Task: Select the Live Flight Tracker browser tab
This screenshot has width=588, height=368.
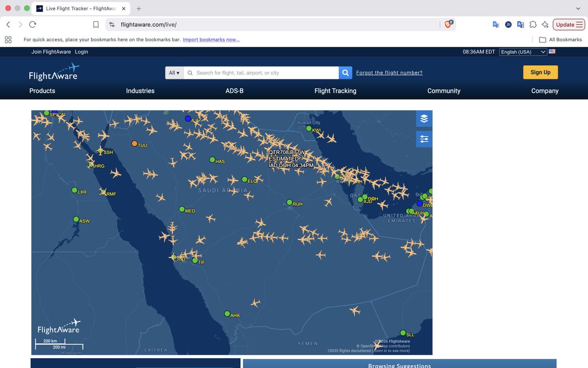Action: pyautogui.click(x=81, y=8)
